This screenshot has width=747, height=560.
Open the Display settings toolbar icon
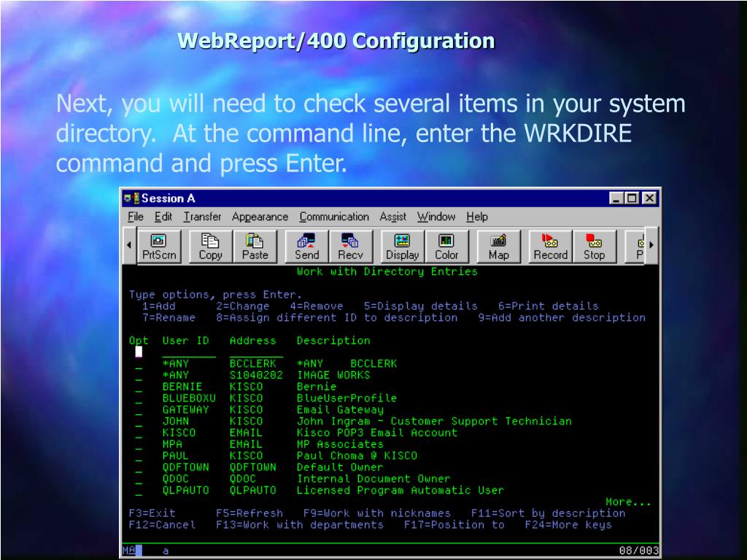click(403, 246)
